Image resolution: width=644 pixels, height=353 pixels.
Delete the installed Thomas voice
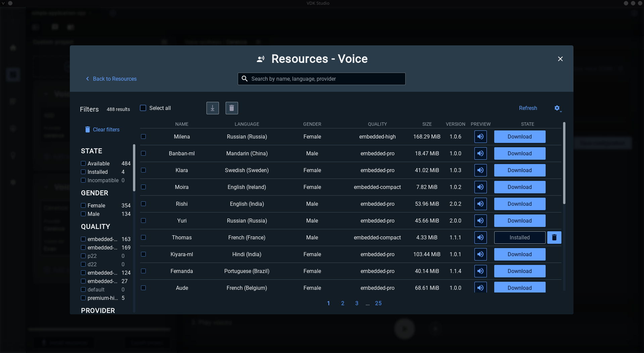click(x=554, y=237)
